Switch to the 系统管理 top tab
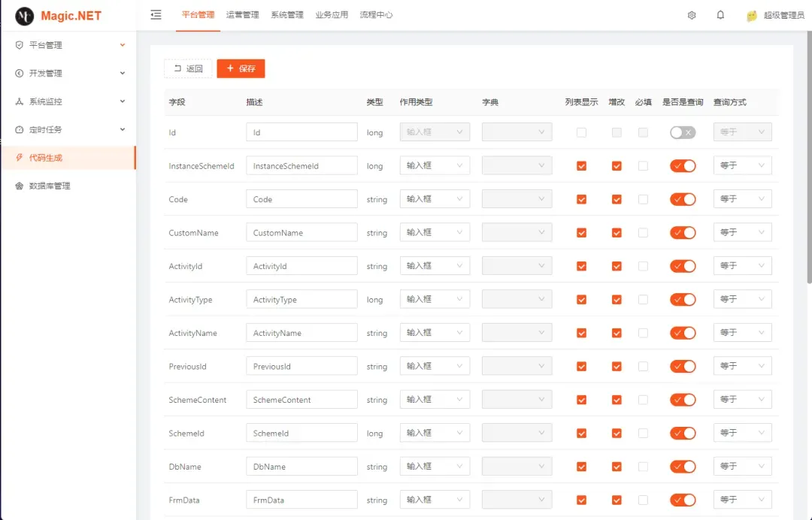 click(287, 15)
